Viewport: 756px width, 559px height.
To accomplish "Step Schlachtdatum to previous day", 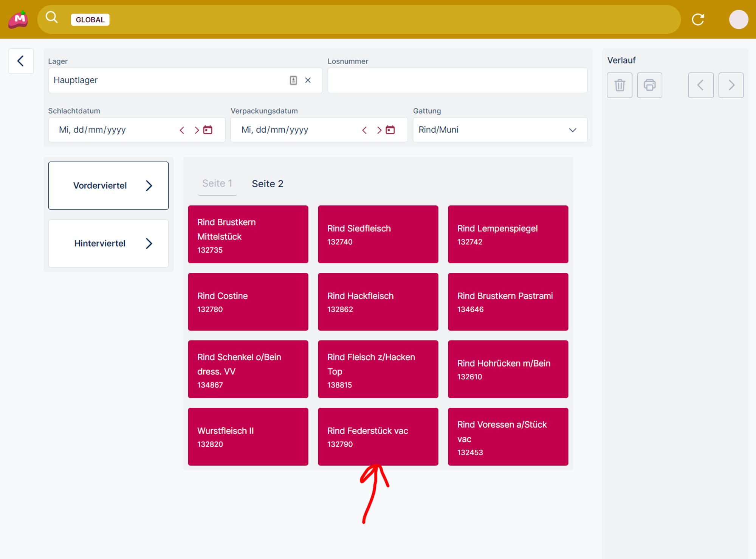I will 182,130.
